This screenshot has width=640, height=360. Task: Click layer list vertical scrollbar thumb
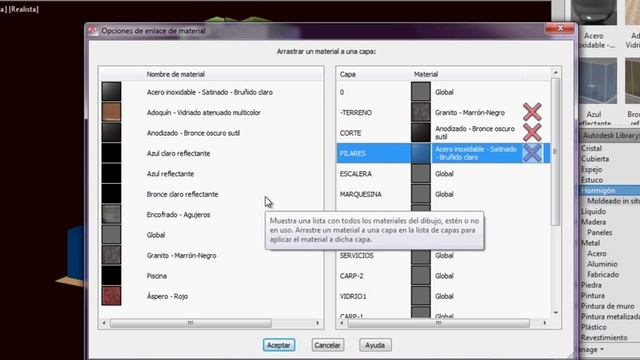pos(556,151)
